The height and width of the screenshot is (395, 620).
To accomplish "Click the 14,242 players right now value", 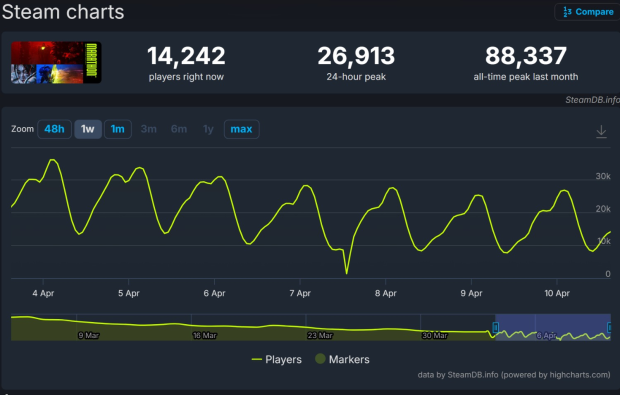I will click(x=186, y=56).
